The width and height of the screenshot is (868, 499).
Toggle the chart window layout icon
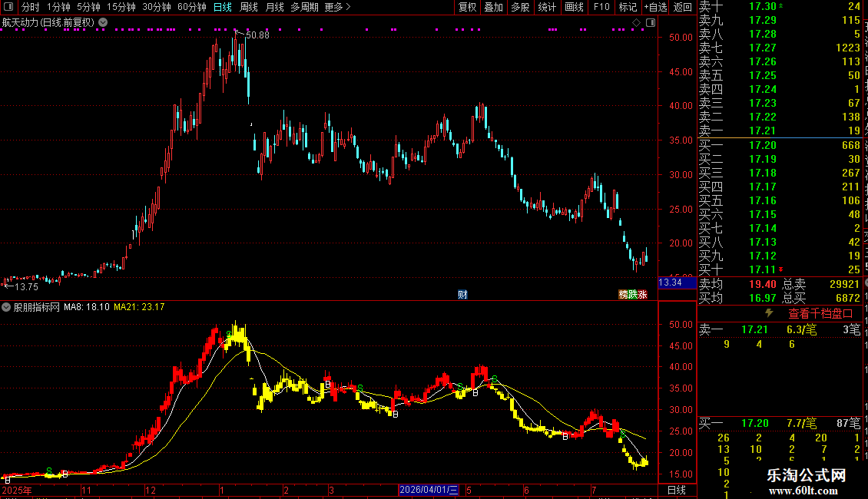[x=651, y=23]
